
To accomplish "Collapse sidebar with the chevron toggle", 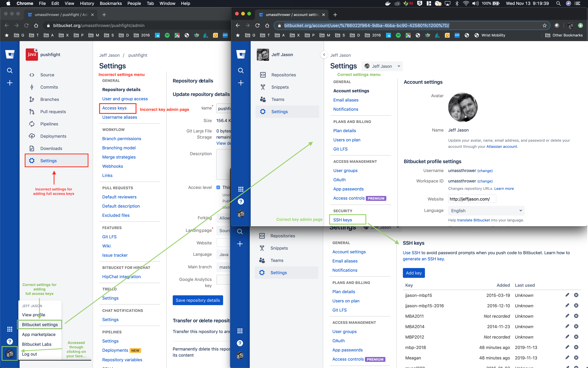I will (x=324, y=55).
